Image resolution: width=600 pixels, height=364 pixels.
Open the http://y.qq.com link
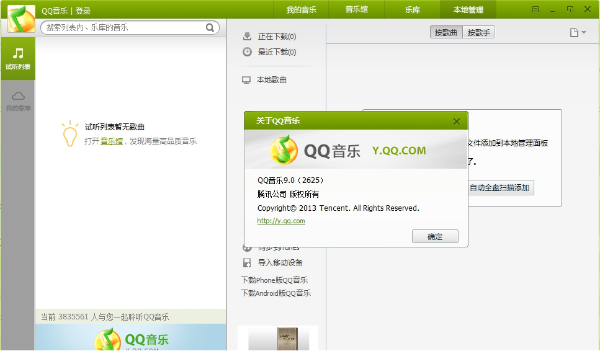pos(281,221)
